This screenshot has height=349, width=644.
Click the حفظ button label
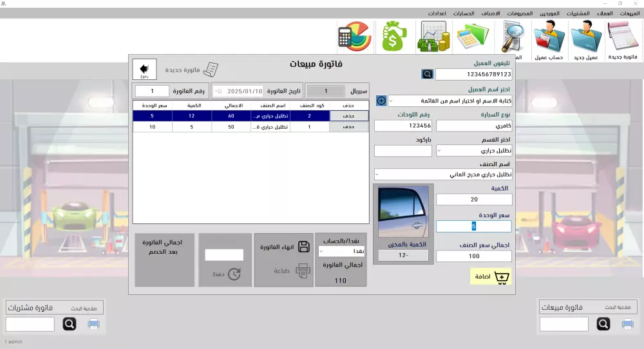pyautogui.click(x=218, y=274)
